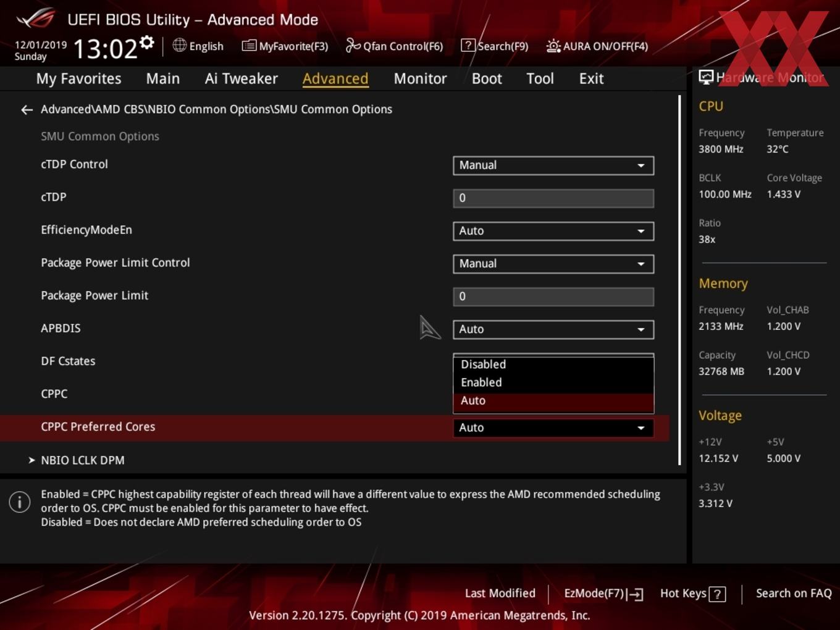Click the 13:02 clock display
Viewport: 840px width, 630px height.
(105, 49)
